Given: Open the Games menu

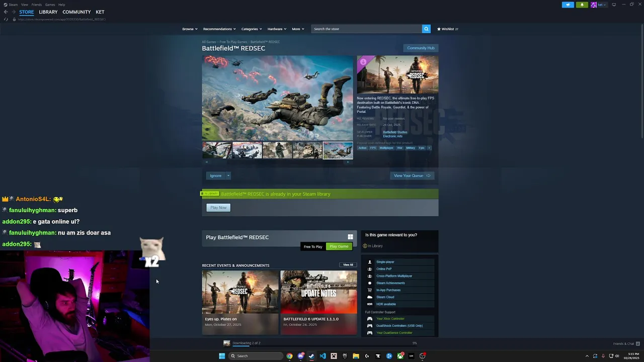Looking at the screenshot, I should [50, 5].
